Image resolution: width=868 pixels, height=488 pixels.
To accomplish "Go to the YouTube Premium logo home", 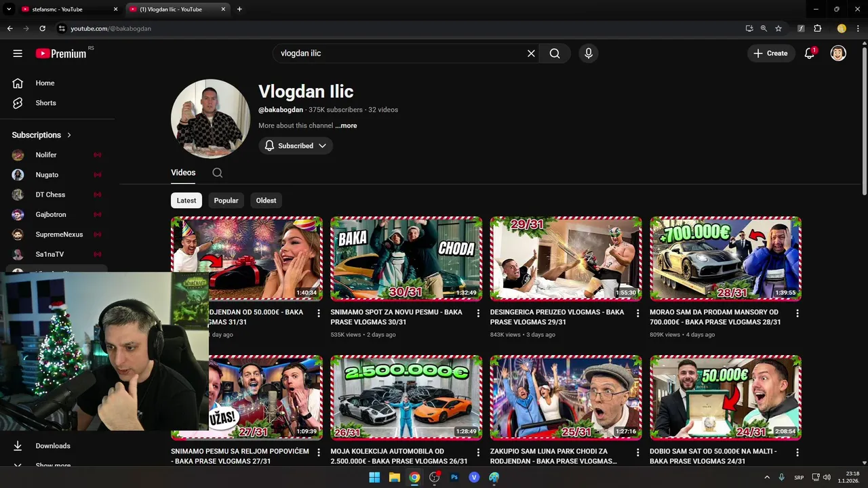I will pyautogui.click(x=61, y=54).
